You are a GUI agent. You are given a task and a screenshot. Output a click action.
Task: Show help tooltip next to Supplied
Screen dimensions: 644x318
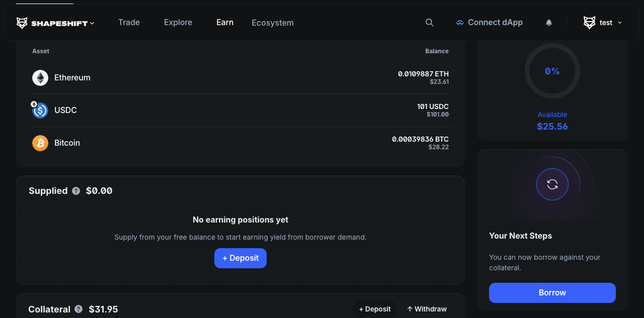[76, 191]
